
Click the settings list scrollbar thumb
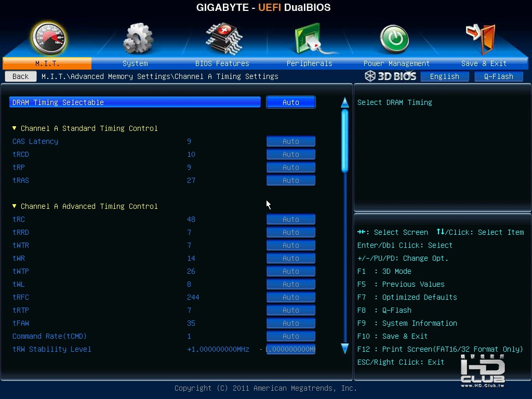click(345, 141)
